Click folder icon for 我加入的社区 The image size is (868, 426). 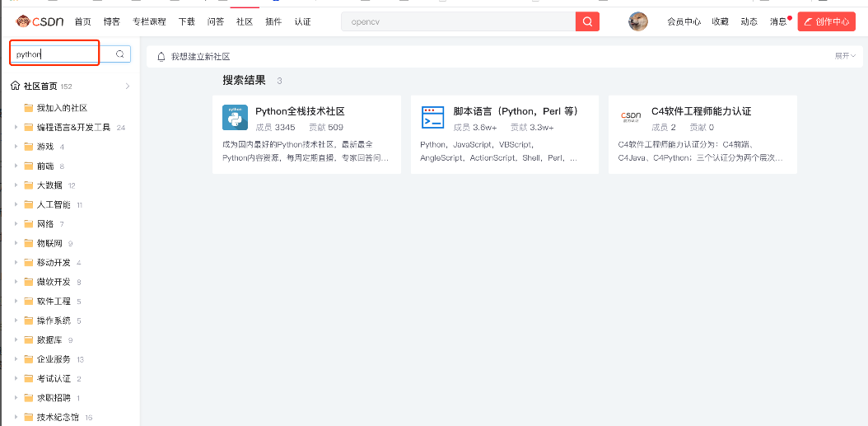coord(29,108)
